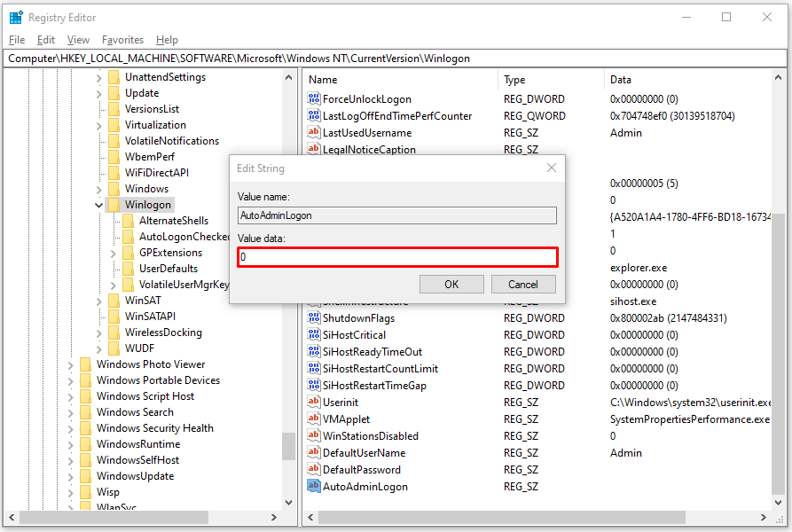Image resolution: width=792 pixels, height=532 pixels.
Task: Cancel the Edit String dialog
Action: point(523,284)
